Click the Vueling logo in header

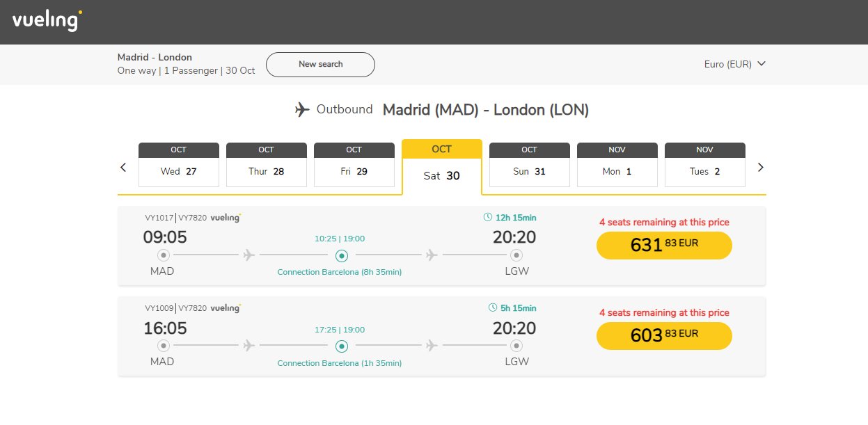pyautogui.click(x=47, y=21)
